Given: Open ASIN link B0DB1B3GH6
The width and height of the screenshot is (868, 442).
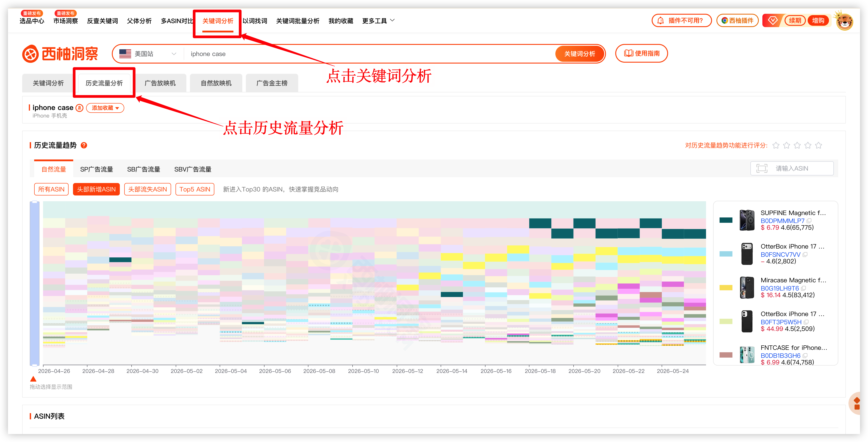Looking at the screenshot, I should 780,356.
